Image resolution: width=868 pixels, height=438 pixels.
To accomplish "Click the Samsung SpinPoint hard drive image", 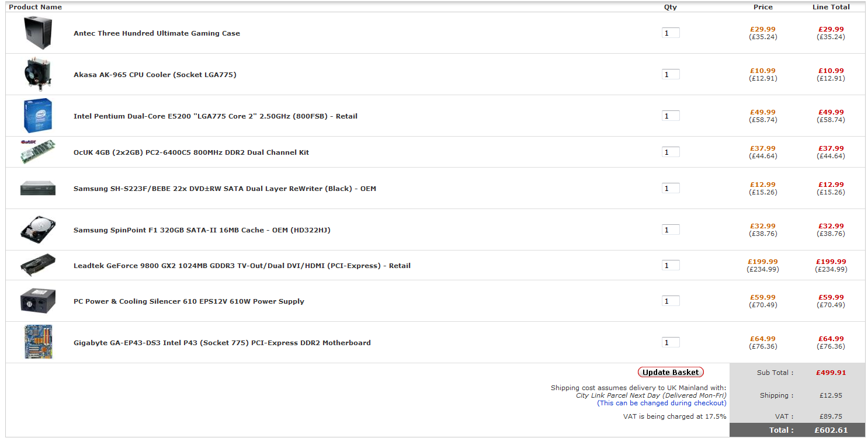I will pos(38,230).
